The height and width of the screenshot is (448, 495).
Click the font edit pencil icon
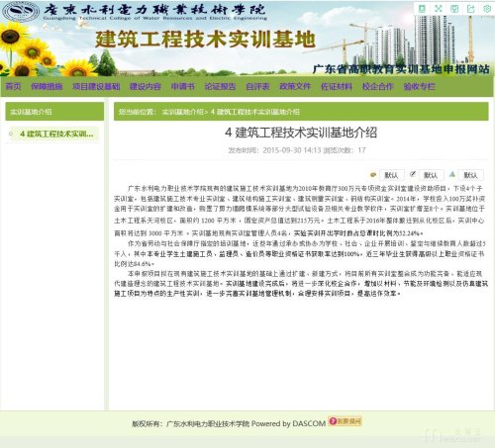413,174
